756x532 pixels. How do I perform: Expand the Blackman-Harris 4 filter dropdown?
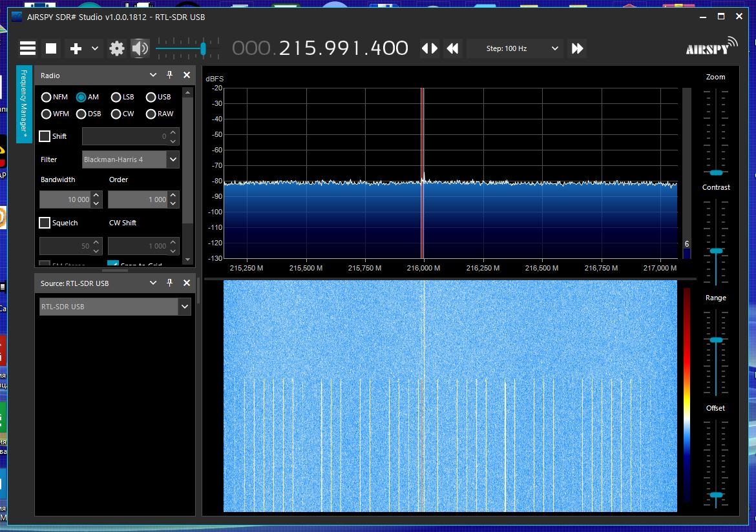tap(173, 159)
